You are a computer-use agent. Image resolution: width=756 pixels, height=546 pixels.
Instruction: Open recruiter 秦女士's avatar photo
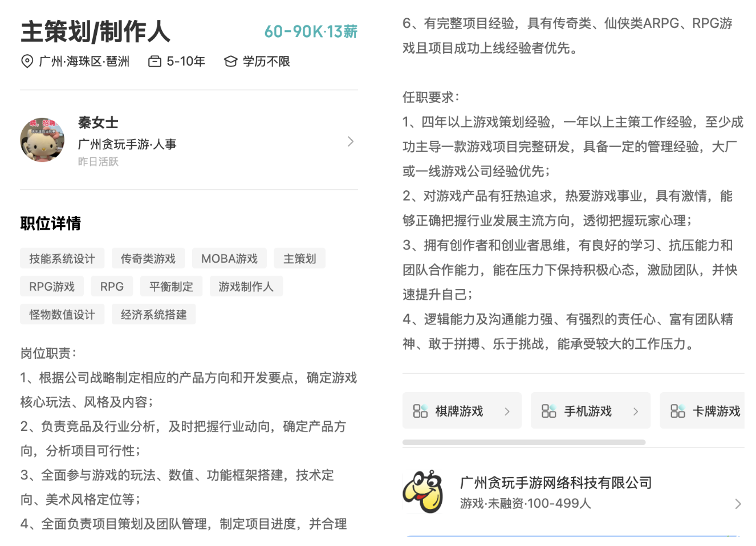point(42,140)
